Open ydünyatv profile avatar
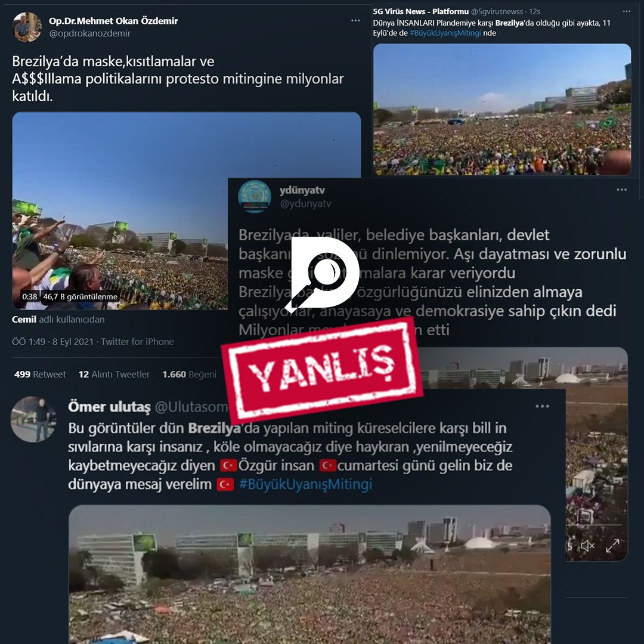 pos(255,196)
